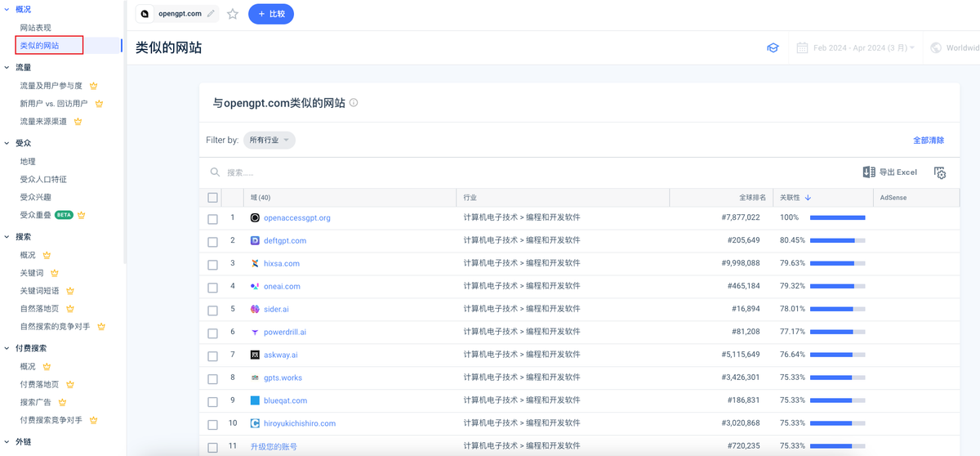
Task: Click 全部清除 to clear all filters
Action: [929, 141]
